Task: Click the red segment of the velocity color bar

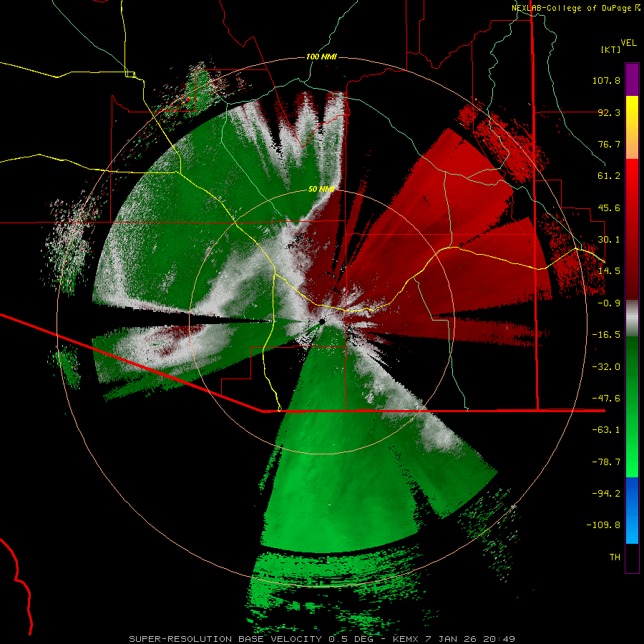Action: (x=632, y=230)
